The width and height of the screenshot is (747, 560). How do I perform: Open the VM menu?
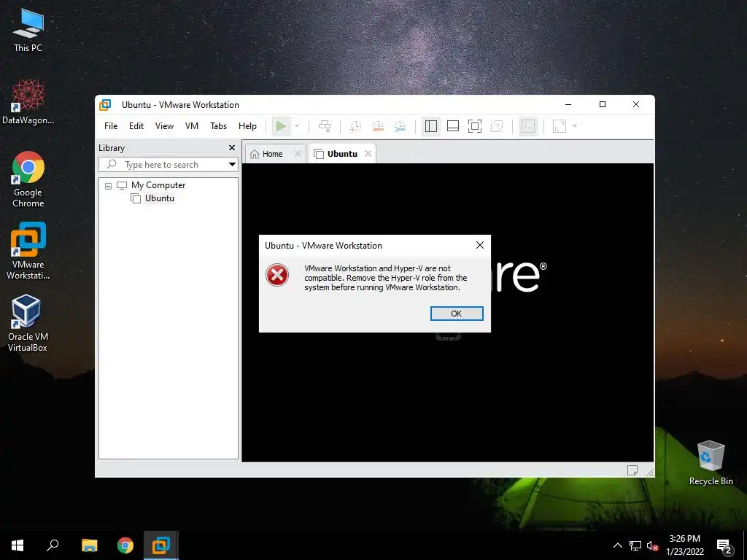pyautogui.click(x=192, y=126)
